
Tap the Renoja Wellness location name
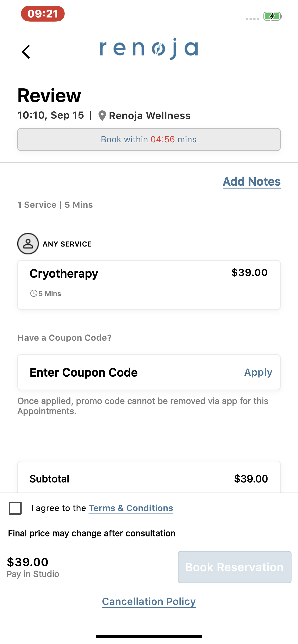coord(150,116)
